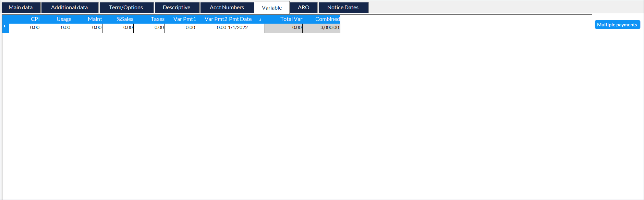Click the Combined column header
Screen dimensions: 644x200
click(x=321, y=19)
